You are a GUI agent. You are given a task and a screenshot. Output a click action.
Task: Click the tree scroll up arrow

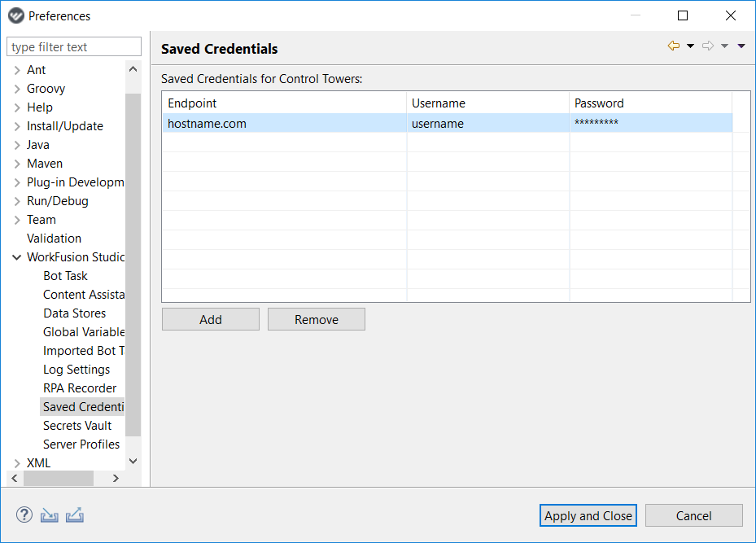[x=133, y=69]
